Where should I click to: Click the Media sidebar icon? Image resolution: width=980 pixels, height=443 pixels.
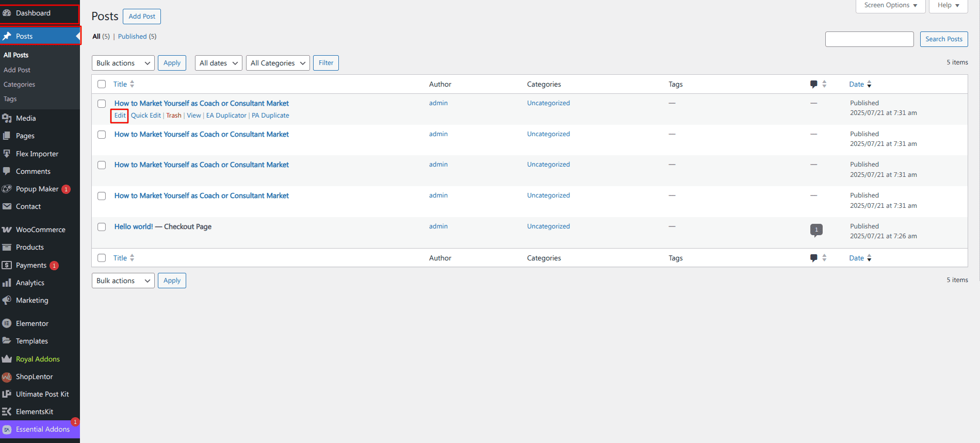(7, 118)
